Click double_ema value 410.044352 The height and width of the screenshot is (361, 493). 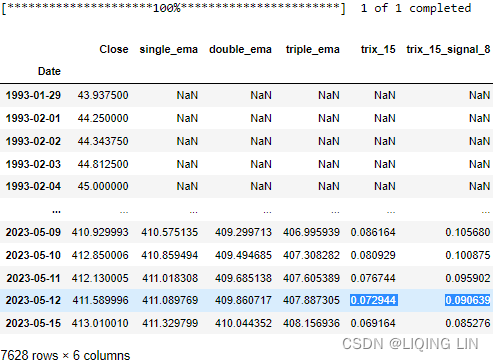[x=243, y=323]
